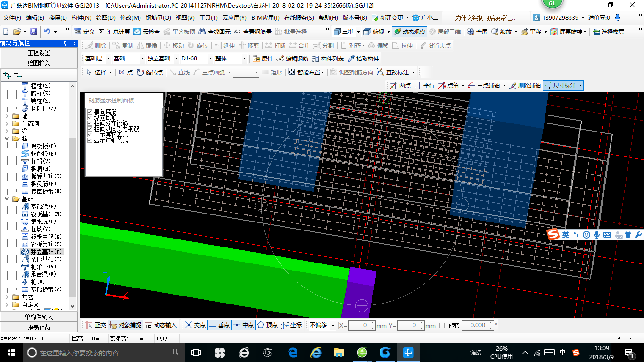The height and width of the screenshot is (362, 644).
Task: Open the 工具(T) menu
Action: pos(208,18)
